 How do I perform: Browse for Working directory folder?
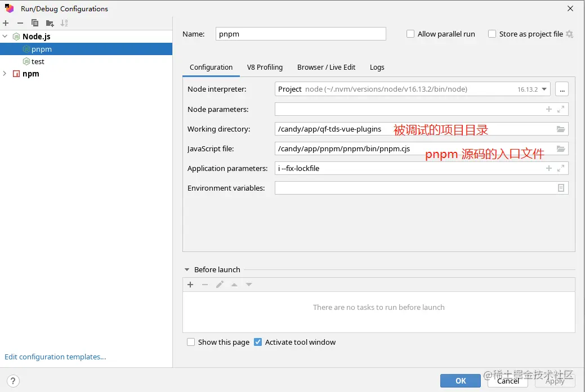click(x=561, y=129)
